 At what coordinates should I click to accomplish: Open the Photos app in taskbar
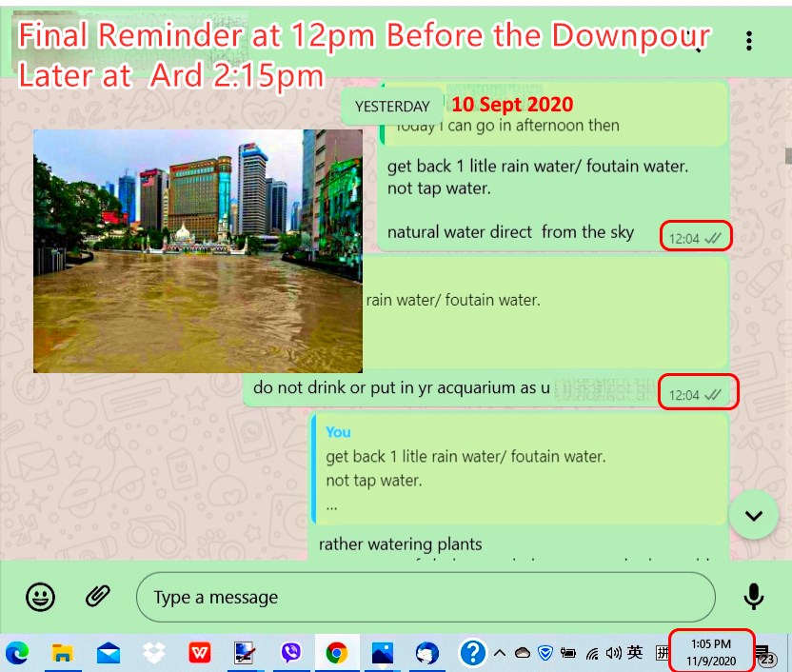pos(382,653)
